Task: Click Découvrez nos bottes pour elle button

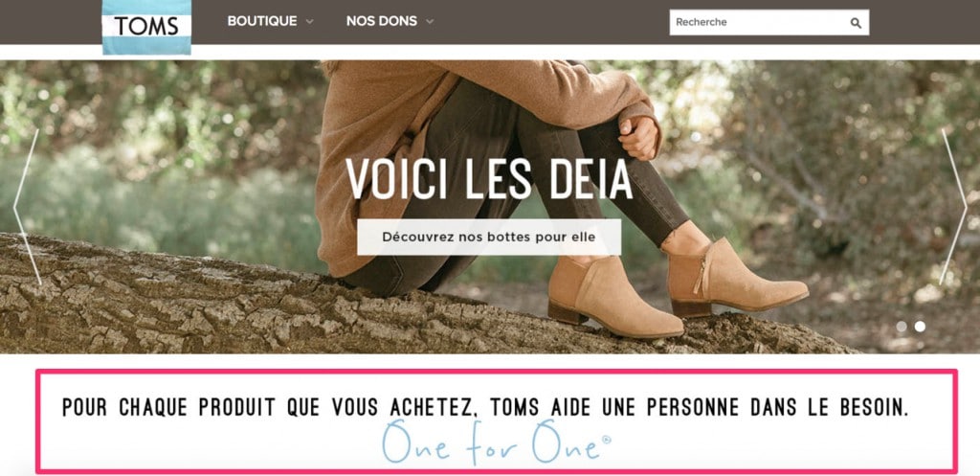Action: (x=489, y=238)
